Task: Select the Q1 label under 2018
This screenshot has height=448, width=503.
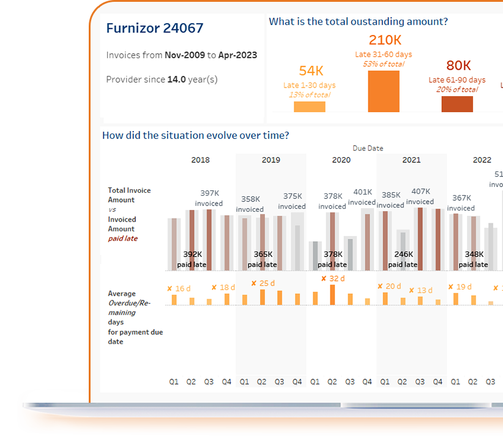Action: 174,381
